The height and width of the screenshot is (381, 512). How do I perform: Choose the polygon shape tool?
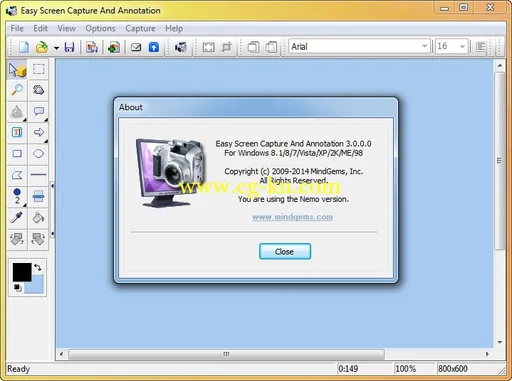(x=17, y=175)
